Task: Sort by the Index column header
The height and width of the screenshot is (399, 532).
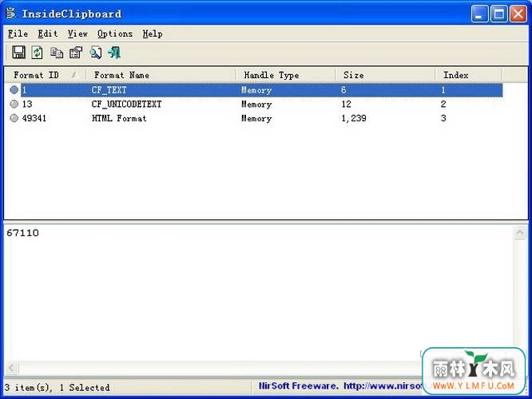Action: [469, 75]
